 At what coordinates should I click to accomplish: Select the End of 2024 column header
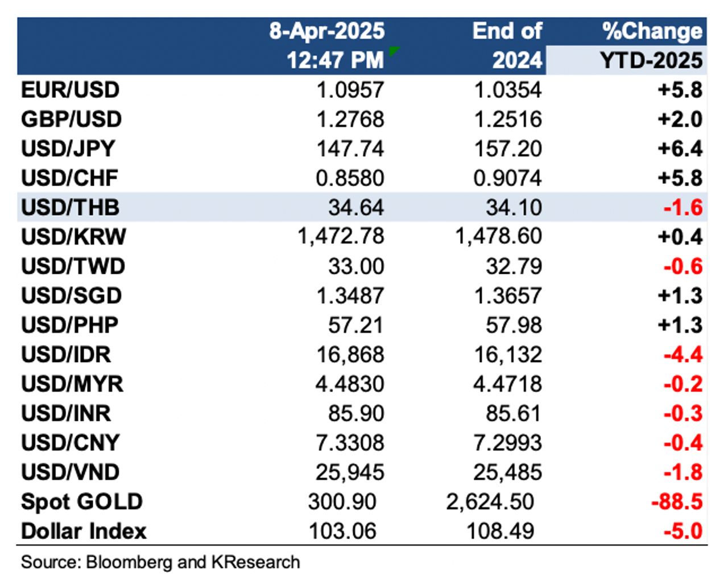click(507, 46)
